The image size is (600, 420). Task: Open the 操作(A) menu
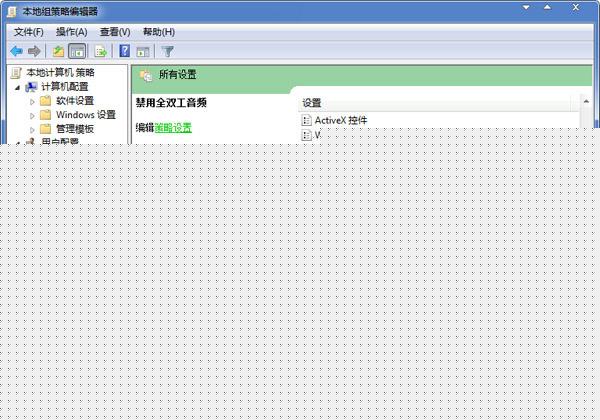(72, 32)
